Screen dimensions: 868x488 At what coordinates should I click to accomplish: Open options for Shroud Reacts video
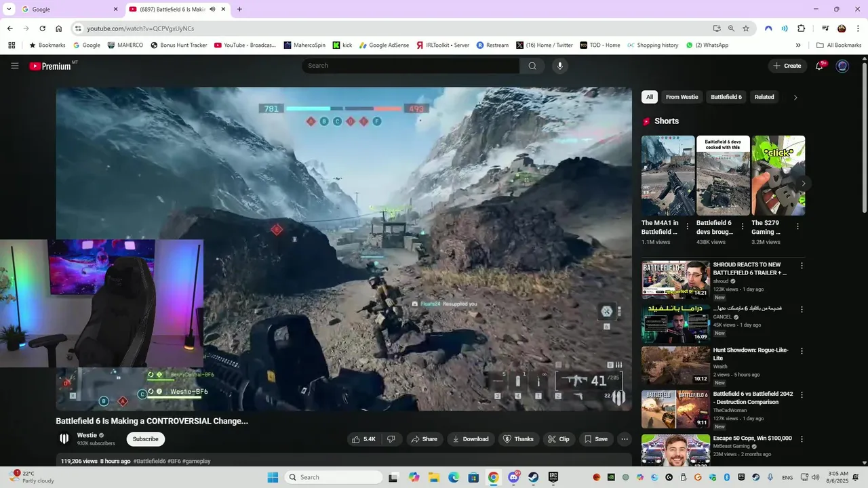point(802,266)
